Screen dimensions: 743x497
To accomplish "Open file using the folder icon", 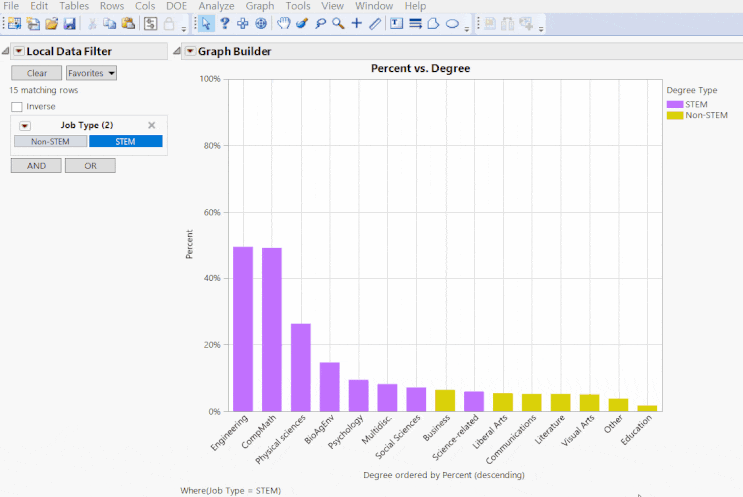I will pyautogui.click(x=51, y=23).
